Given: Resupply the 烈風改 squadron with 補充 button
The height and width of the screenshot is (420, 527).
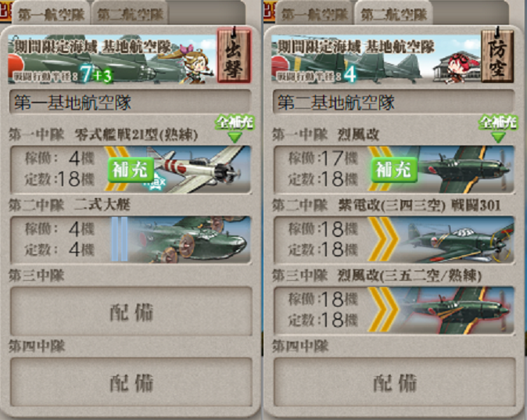Looking at the screenshot, I should click(x=394, y=170).
